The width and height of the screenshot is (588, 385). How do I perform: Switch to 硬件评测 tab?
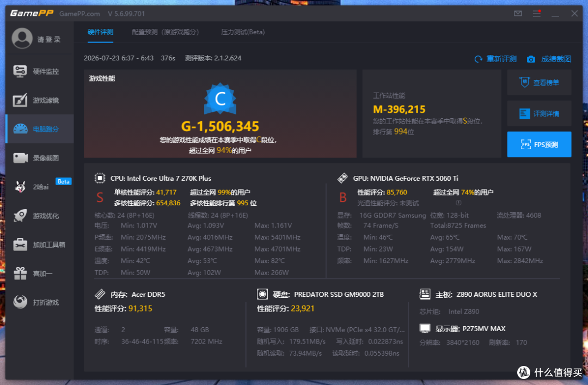(x=100, y=32)
